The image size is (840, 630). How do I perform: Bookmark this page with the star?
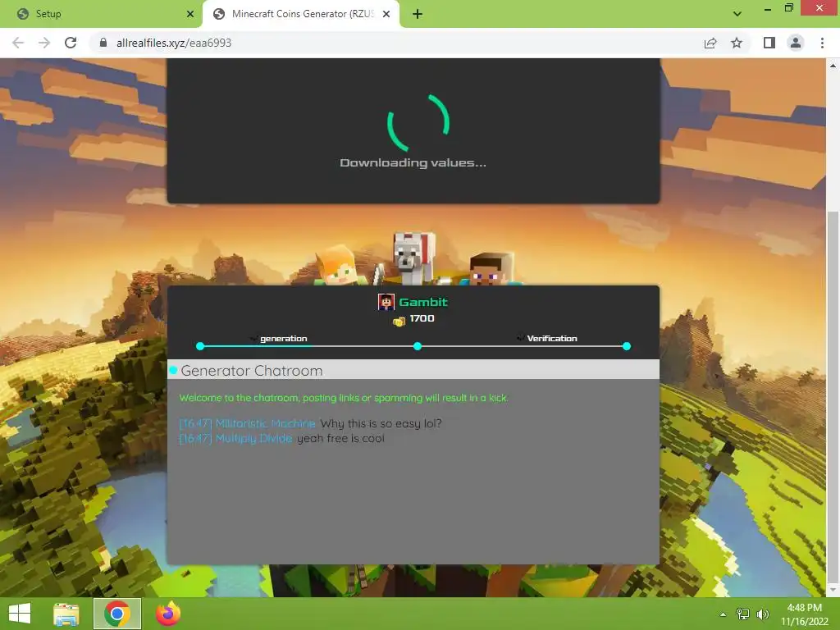click(x=737, y=43)
